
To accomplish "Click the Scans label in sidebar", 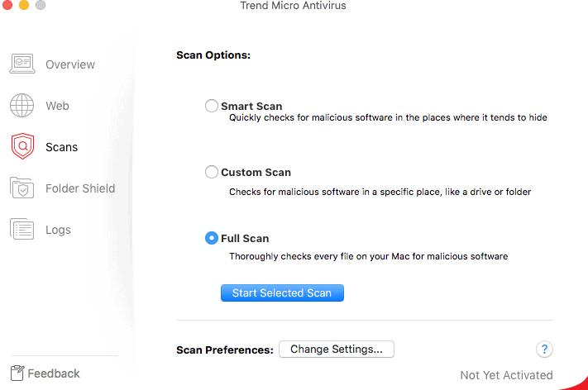I will click(x=61, y=147).
